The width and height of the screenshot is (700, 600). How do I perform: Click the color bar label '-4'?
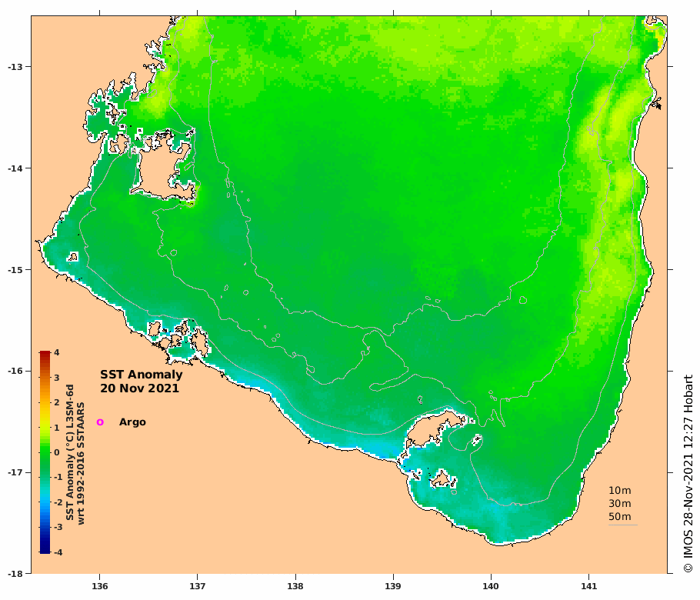point(58,552)
